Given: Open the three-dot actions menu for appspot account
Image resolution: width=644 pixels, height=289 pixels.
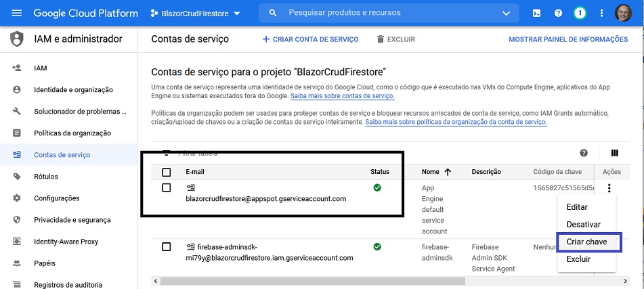Looking at the screenshot, I should click(x=609, y=188).
